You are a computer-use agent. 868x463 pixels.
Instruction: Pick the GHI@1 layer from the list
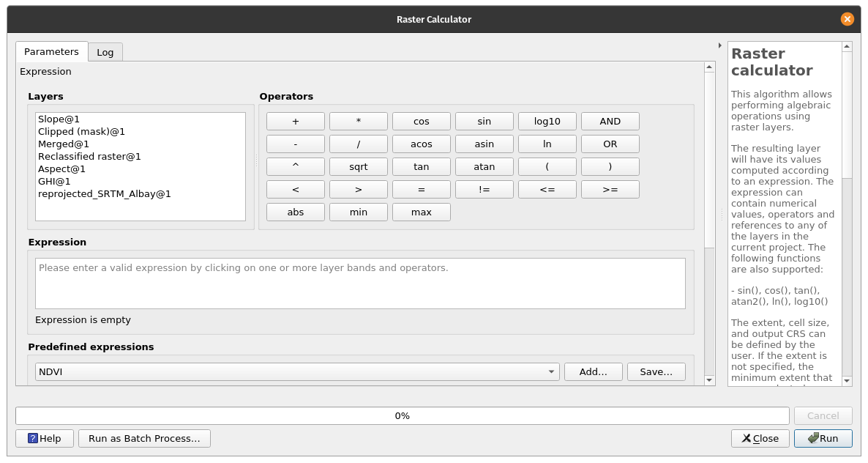[x=54, y=181]
